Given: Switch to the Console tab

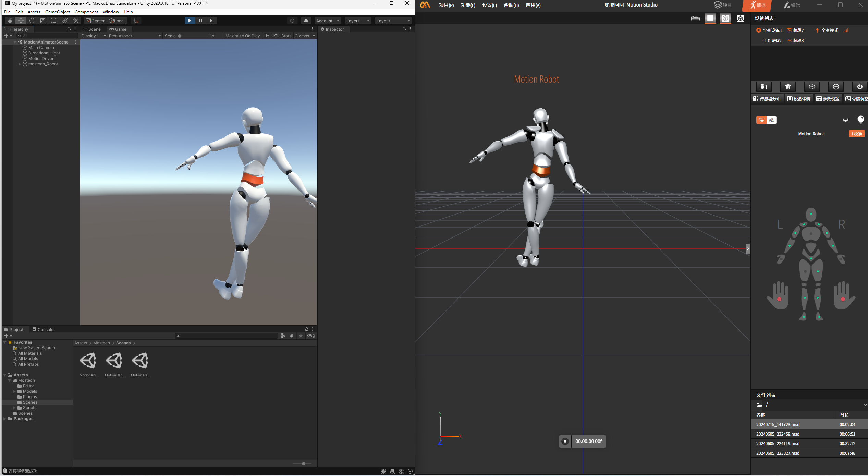Looking at the screenshot, I should pos(43,329).
